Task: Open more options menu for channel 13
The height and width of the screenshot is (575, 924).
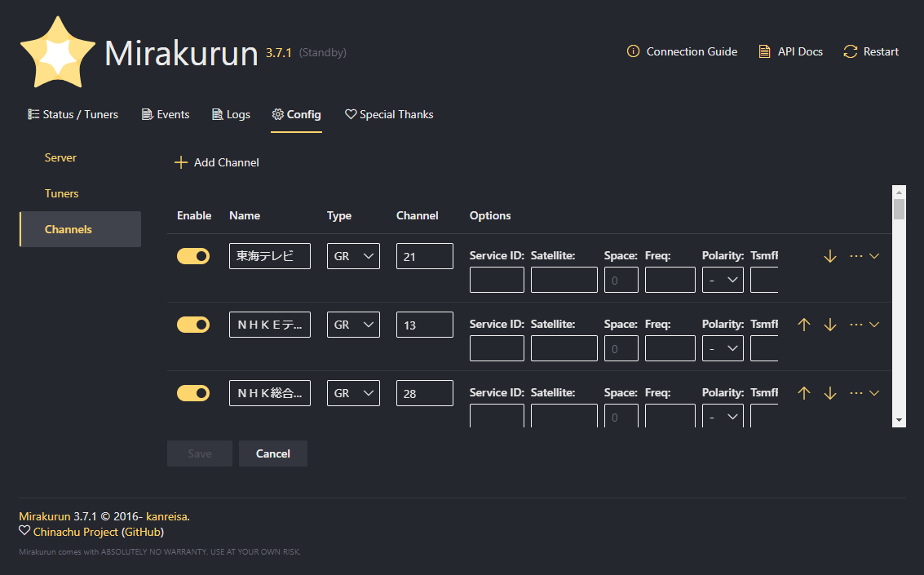Action: click(x=864, y=325)
